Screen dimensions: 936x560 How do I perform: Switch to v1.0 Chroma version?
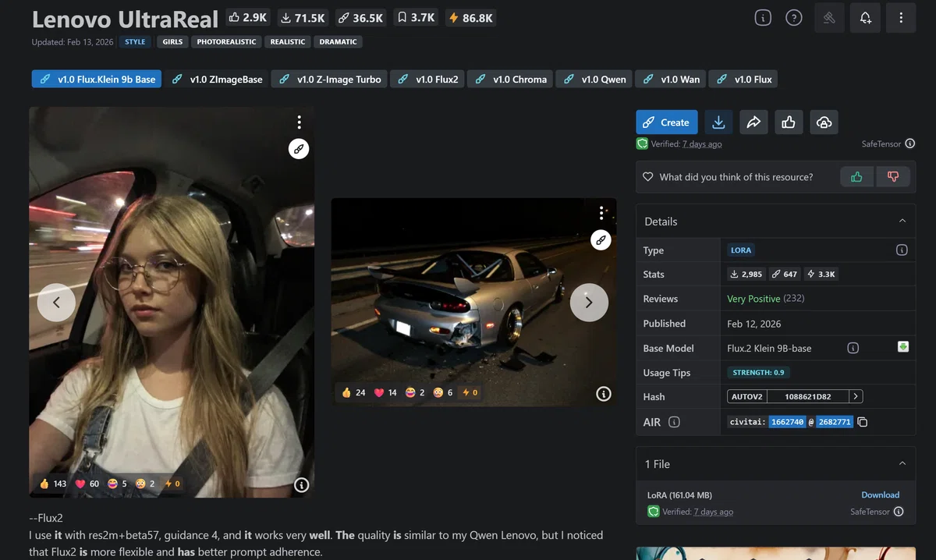(511, 79)
